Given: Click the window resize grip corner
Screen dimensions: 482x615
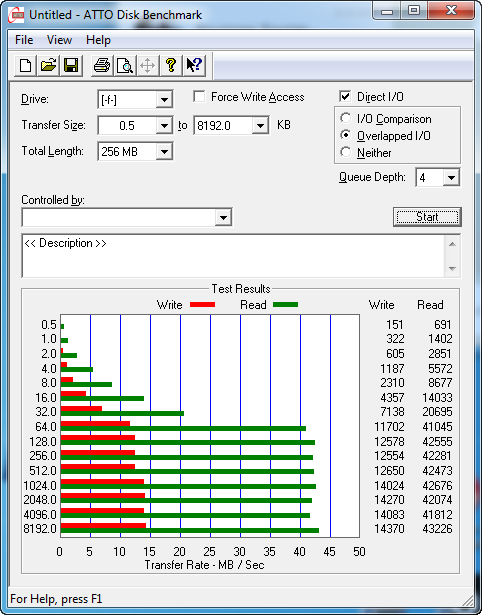Looking at the screenshot, I should pos(467,599).
